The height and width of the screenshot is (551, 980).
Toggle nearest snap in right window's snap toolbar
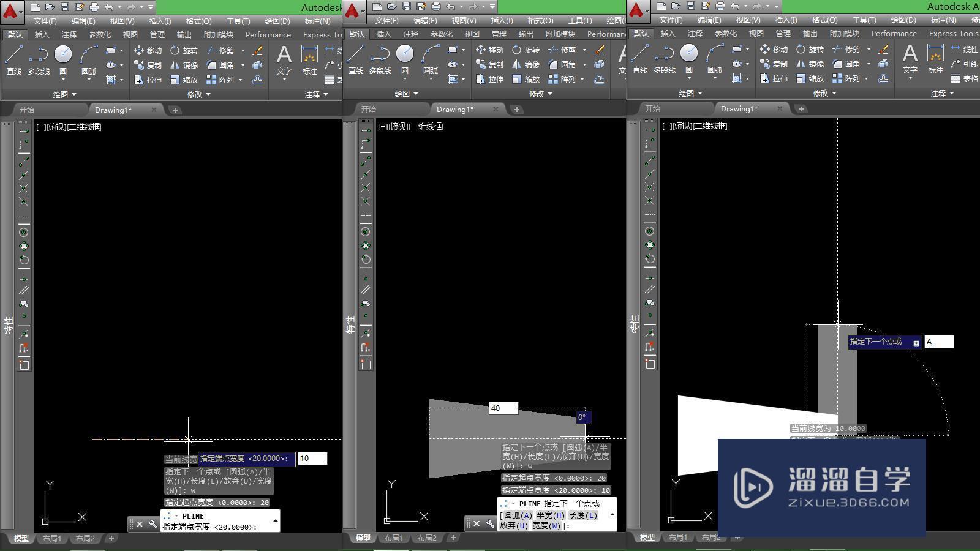[x=650, y=333]
